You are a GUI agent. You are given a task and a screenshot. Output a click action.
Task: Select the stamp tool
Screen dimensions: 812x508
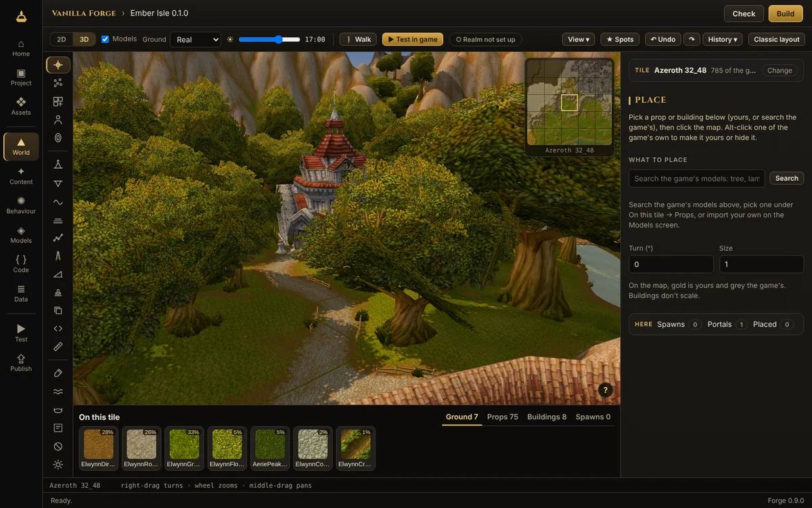click(58, 293)
